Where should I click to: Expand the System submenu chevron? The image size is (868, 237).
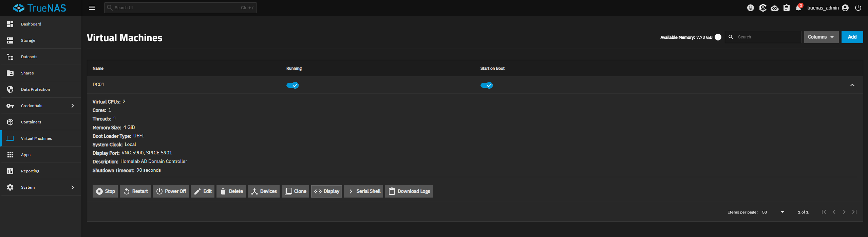(x=73, y=187)
